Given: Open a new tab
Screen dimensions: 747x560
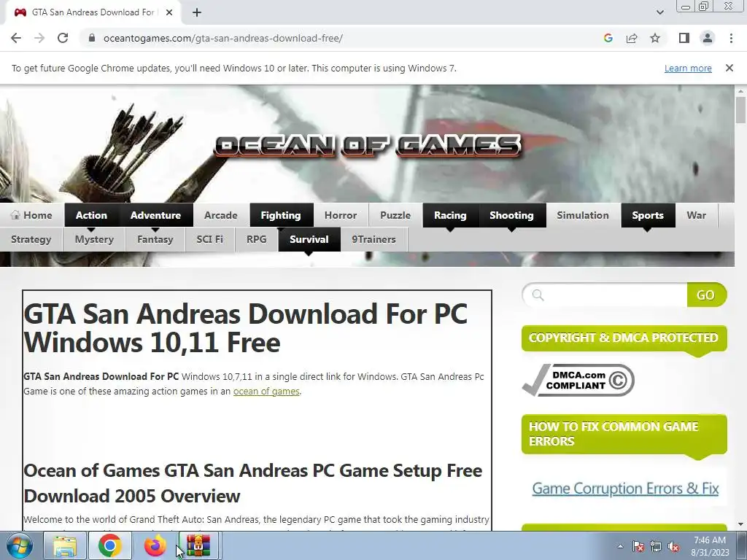Looking at the screenshot, I should click(197, 13).
